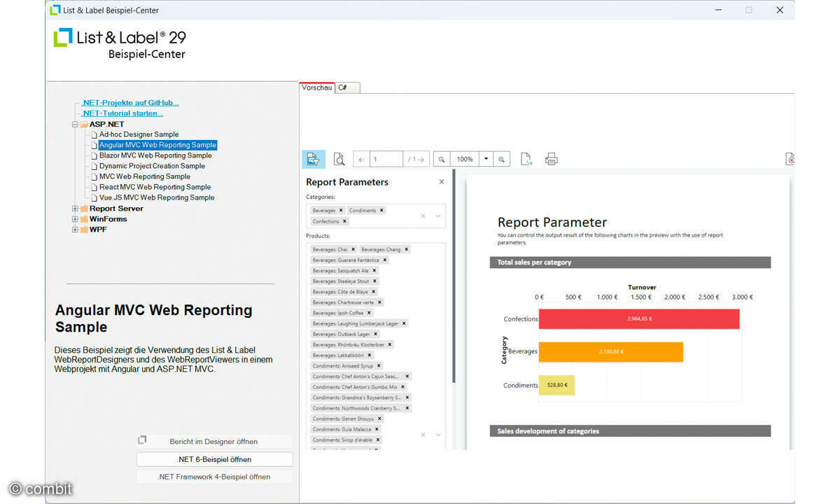The width and height of the screenshot is (840, 504).
Task: Close the Report Parameters panel
Action: pyautogui.click(x=441, y=181)
